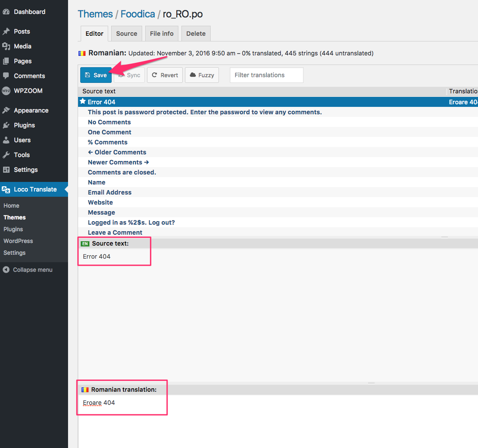The image size is (478, 448).
Task: Click the Media library icon
Action: 6,46
